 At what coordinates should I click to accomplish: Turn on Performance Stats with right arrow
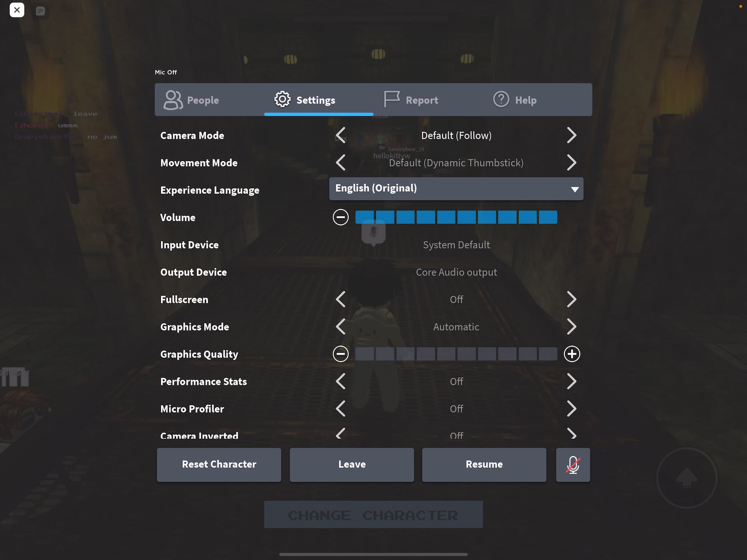pos(571,381)
